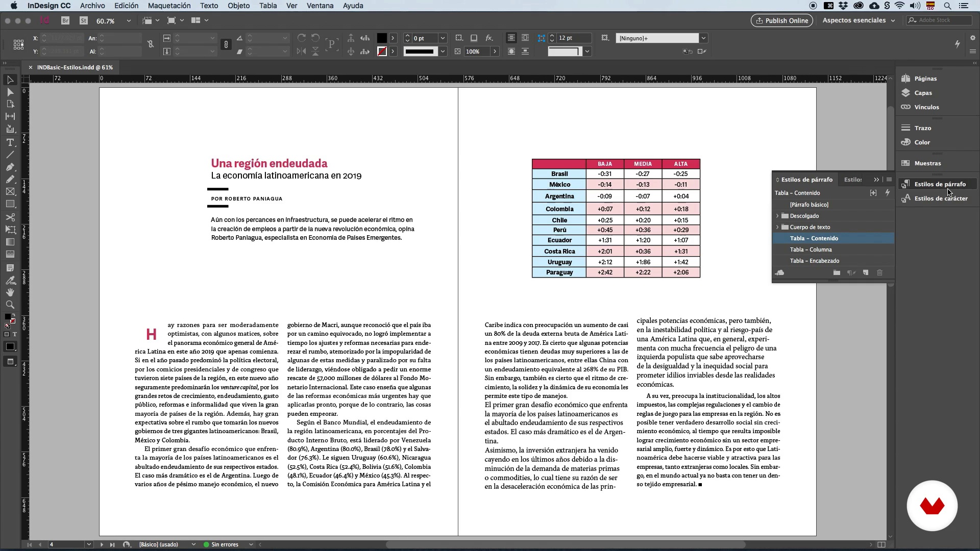Open the Capas panel
980x551 pixels.
[x=923, y=93]
